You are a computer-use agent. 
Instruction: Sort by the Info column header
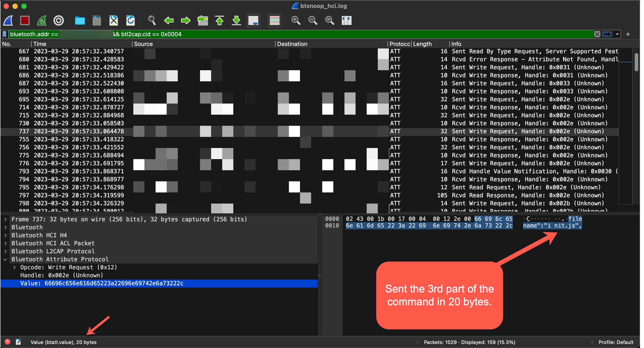click(534, 44)
